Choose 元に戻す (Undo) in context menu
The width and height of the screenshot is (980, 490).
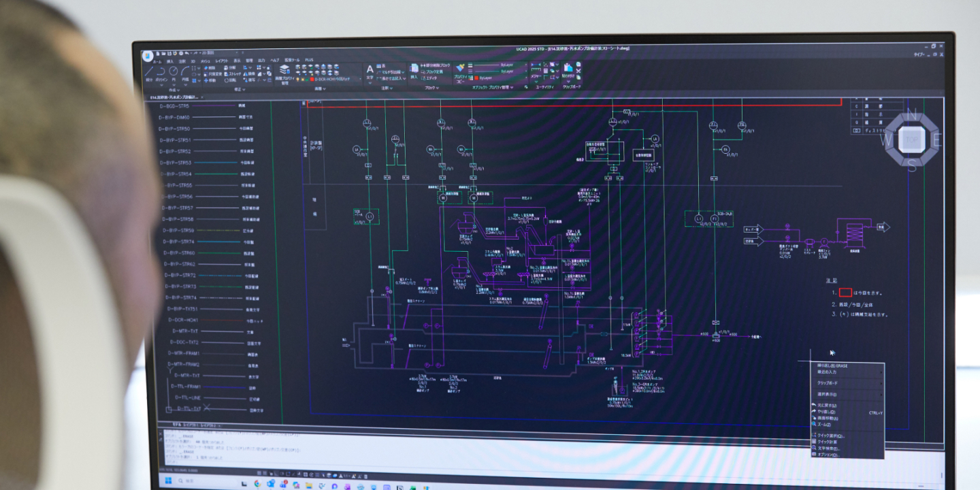[x=848, y=406]
